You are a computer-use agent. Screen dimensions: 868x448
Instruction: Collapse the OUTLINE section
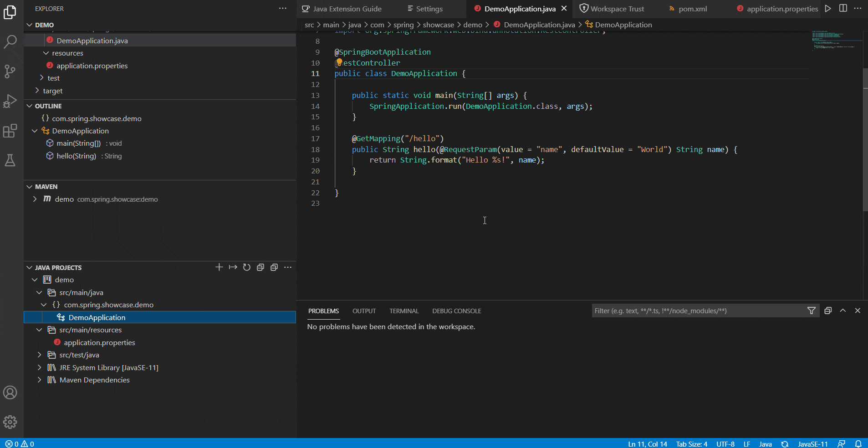tap(30, 106)
